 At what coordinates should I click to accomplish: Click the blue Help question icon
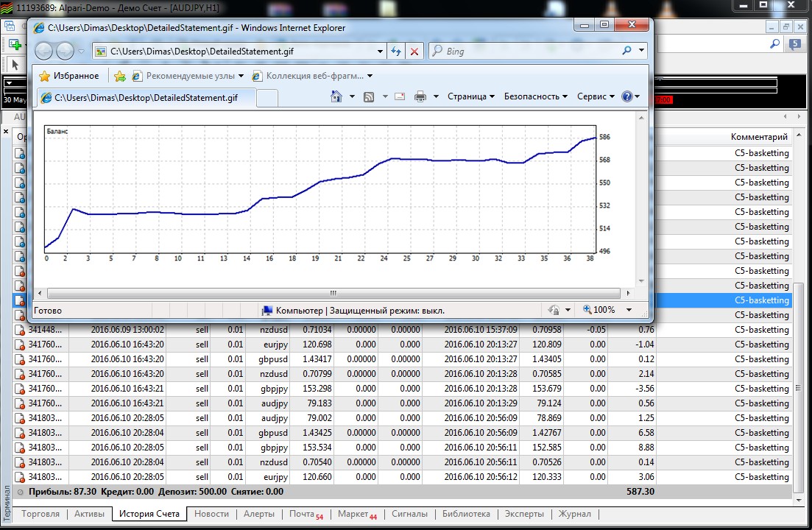coord(627,96)
